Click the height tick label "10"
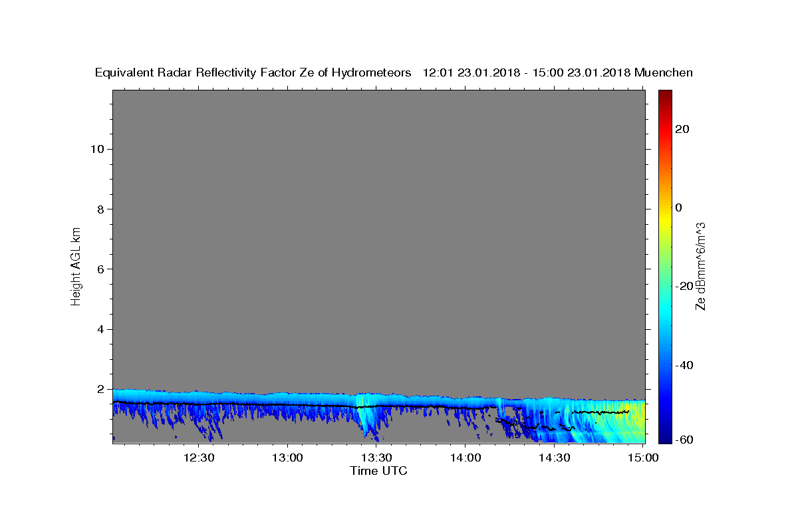798x532 pixels. [98, 149]
